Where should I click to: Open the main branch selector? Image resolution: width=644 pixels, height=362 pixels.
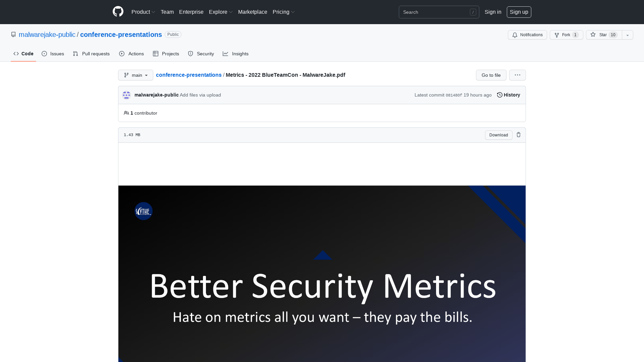(x=136, y=75)
